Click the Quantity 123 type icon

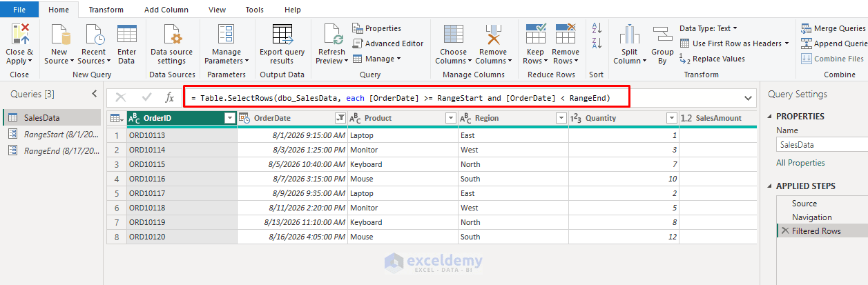[576, 118]
